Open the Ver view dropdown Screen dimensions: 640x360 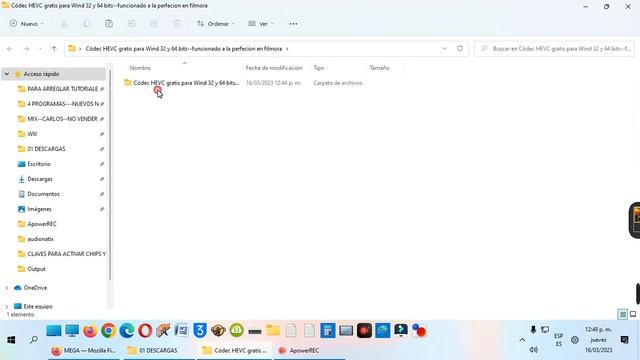coord(261,24)
